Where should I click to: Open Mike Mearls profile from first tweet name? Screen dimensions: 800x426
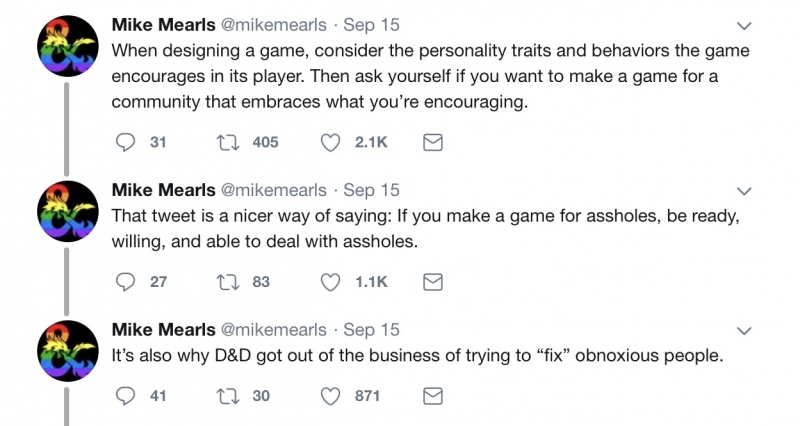163,24
